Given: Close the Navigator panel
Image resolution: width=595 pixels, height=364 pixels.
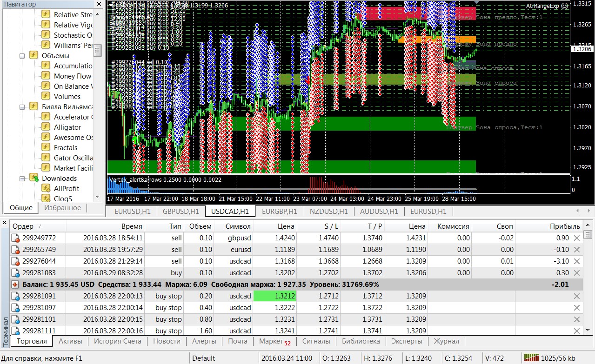Looking at the screenshot, I should click(99, 4).
